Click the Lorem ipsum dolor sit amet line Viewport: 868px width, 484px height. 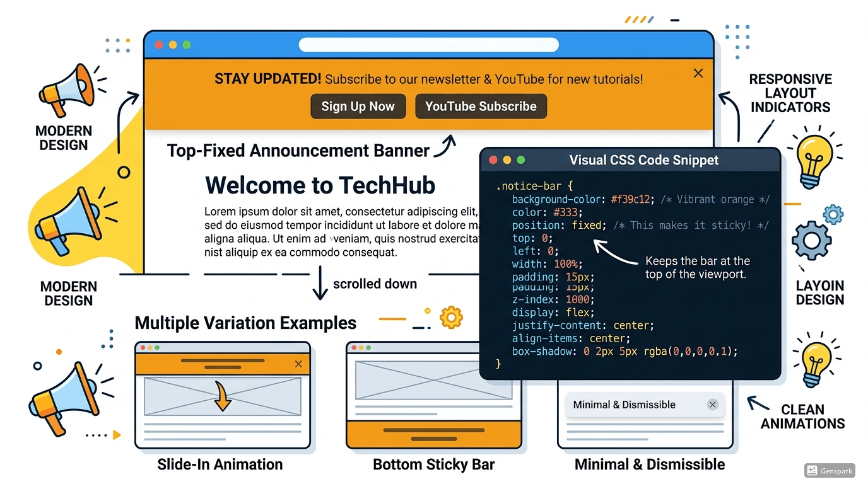click(x=342, y=212)
